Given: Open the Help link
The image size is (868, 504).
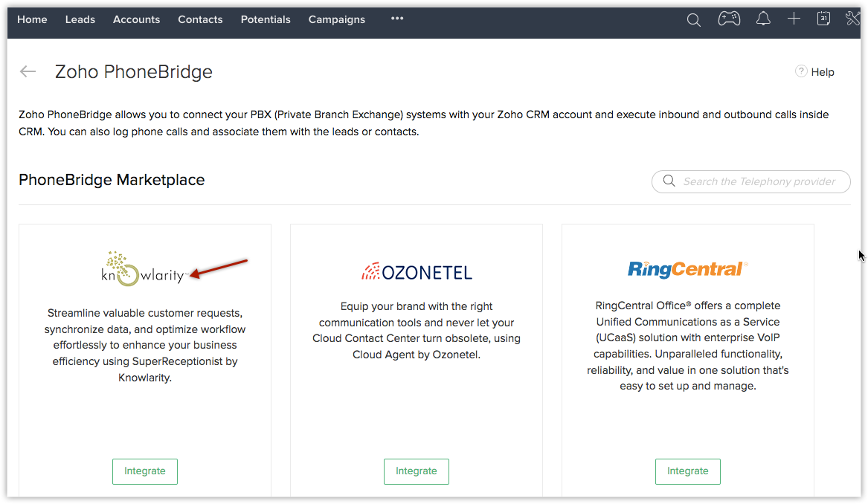Looking at the screenshot, I should pos(822,72).
